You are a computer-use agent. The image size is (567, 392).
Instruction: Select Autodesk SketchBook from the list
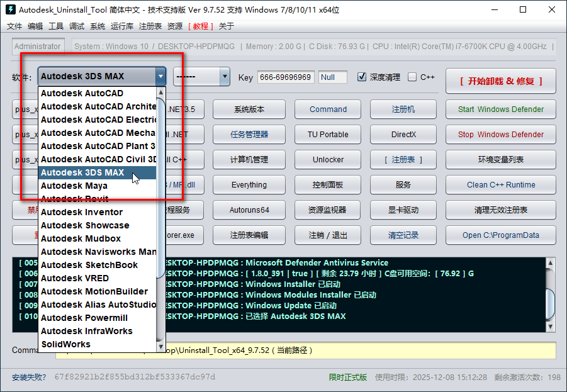[x=98, y=265]
